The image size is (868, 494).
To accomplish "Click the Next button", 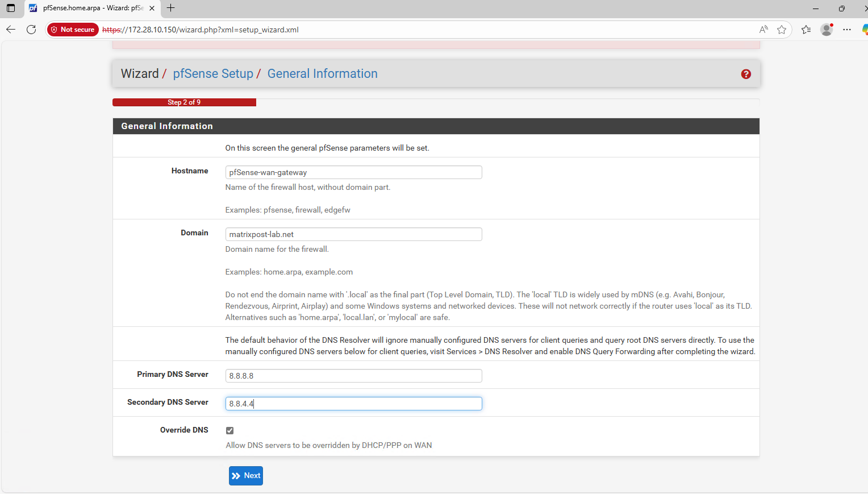I will (245, 476).
